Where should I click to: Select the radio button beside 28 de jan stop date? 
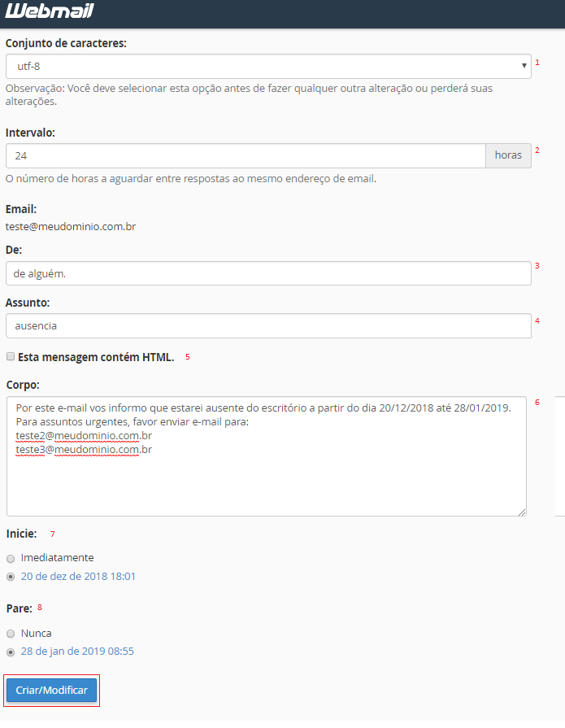coord(11,652)
